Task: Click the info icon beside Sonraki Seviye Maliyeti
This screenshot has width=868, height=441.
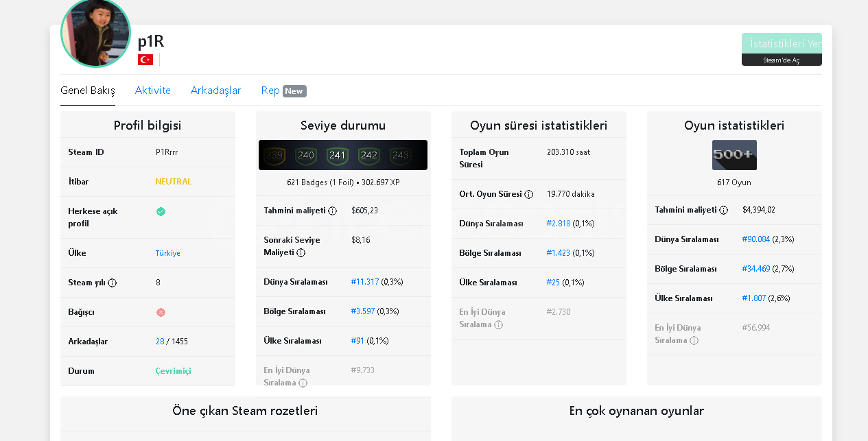Action: tap(301, 252)
